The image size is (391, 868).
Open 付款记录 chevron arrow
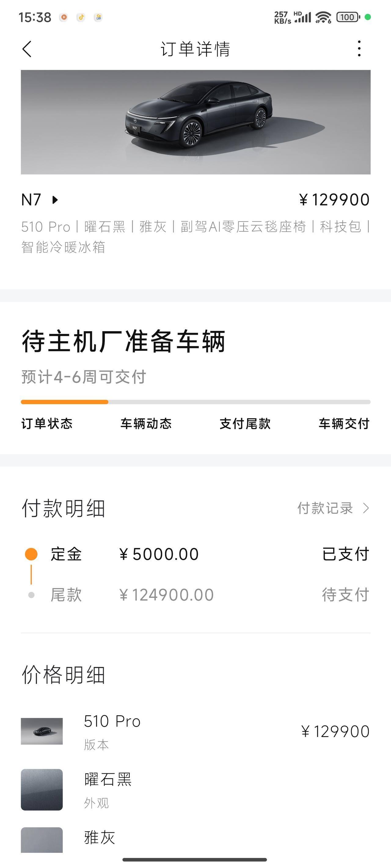tap(366, 508)
